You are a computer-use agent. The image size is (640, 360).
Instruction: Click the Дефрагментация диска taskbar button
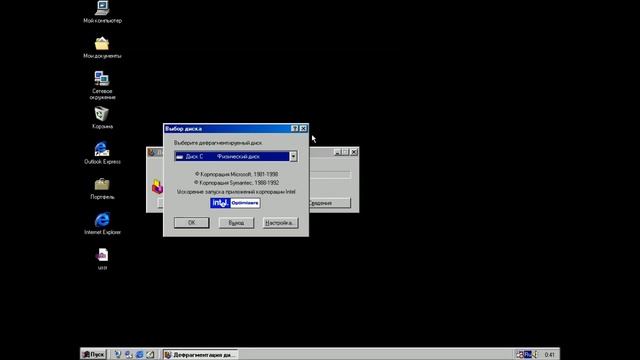[200, 354]
